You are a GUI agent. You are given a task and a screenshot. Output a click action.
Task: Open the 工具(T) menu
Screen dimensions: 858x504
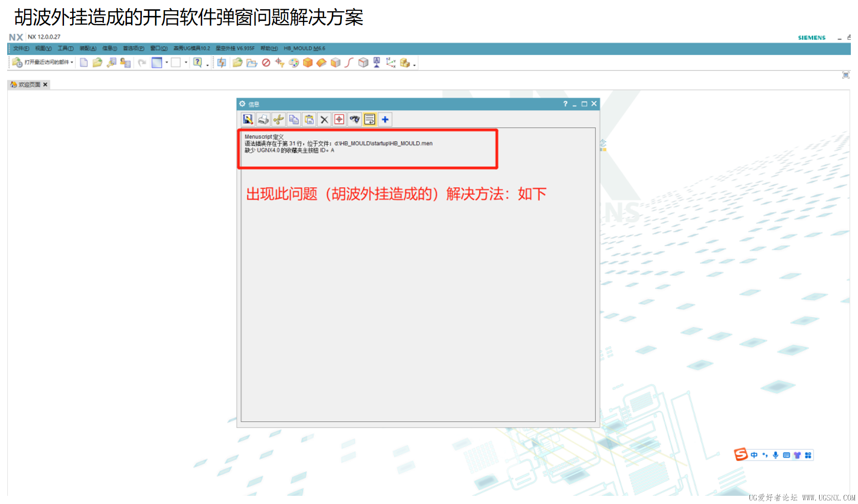click(66, 49)
